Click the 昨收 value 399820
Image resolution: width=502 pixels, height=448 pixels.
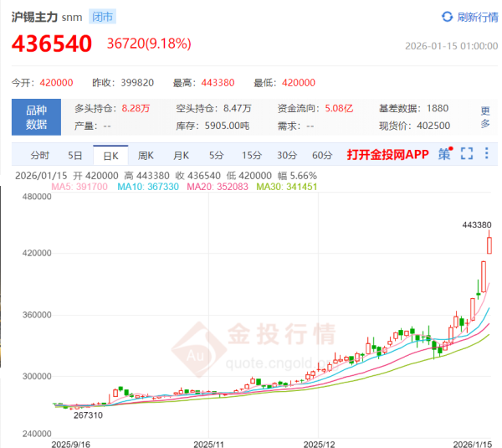pyautogui.click(x=137, y=83)
